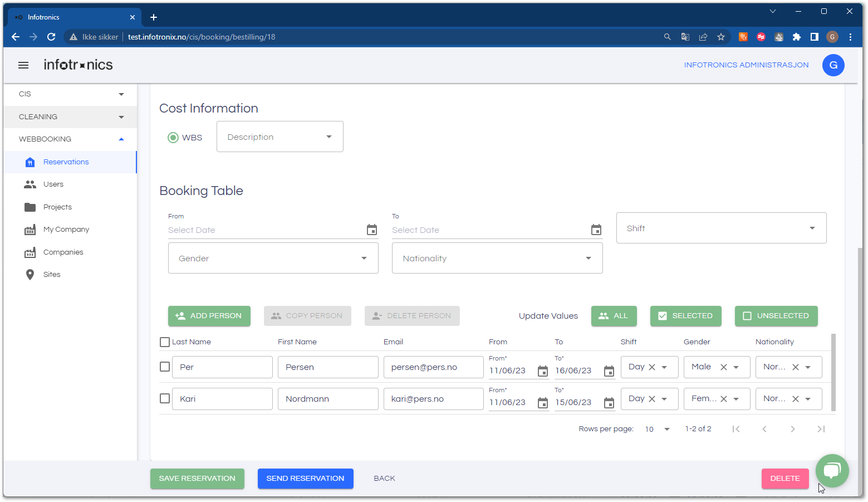Check Kari Nordmann's row checkbox

(x=164, y=398)
